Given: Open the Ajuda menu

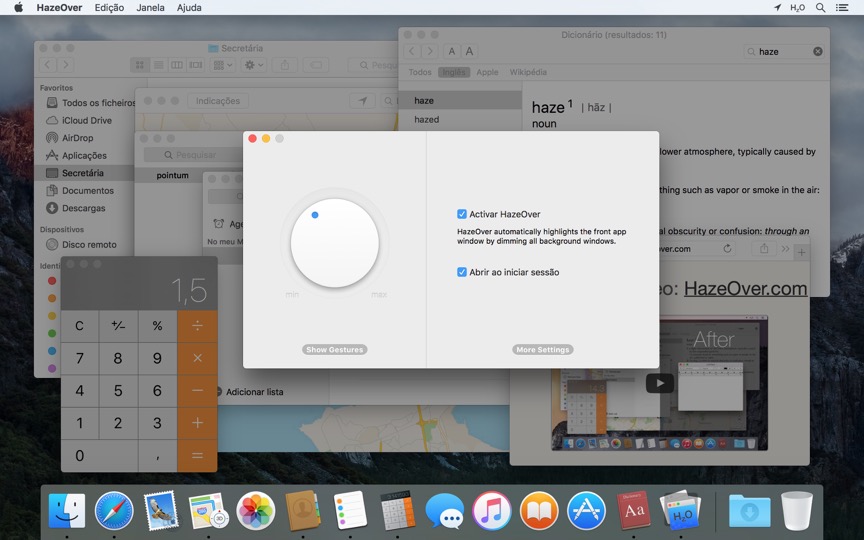Looking at the screenshot, I should click(189, 8).
